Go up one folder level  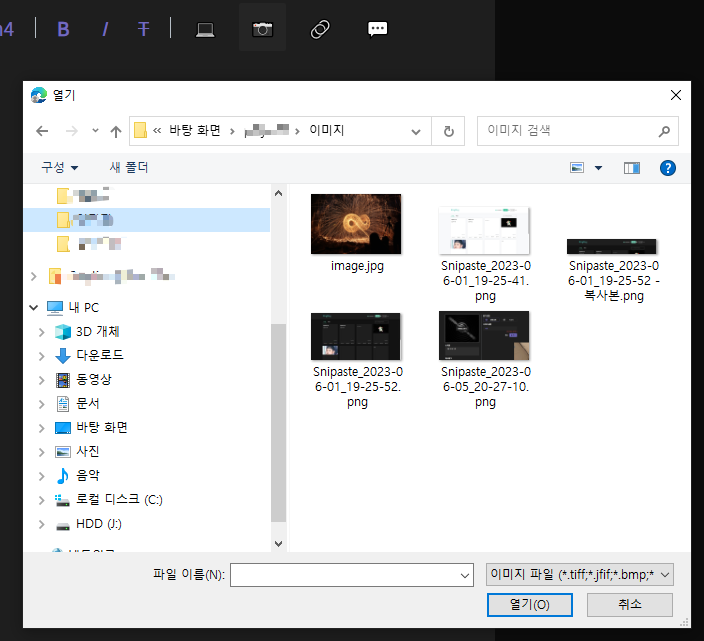point(116,131)
